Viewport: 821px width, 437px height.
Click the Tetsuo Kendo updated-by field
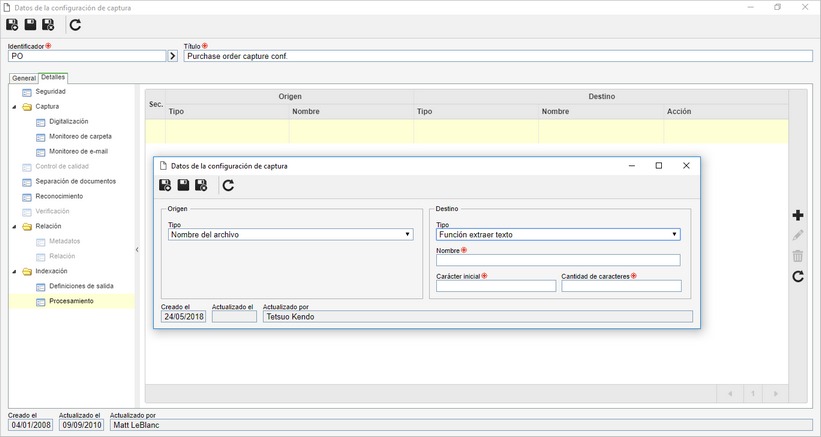(478, 317)
